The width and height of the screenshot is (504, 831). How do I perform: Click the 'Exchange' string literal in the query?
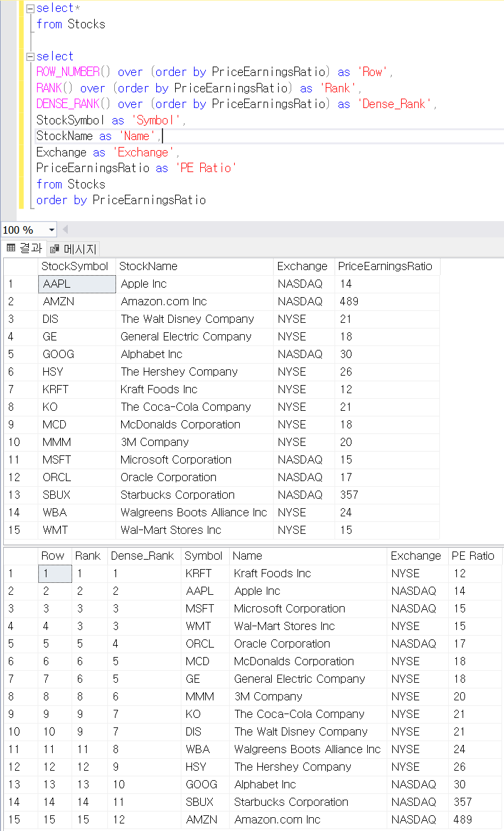[142, 153]
